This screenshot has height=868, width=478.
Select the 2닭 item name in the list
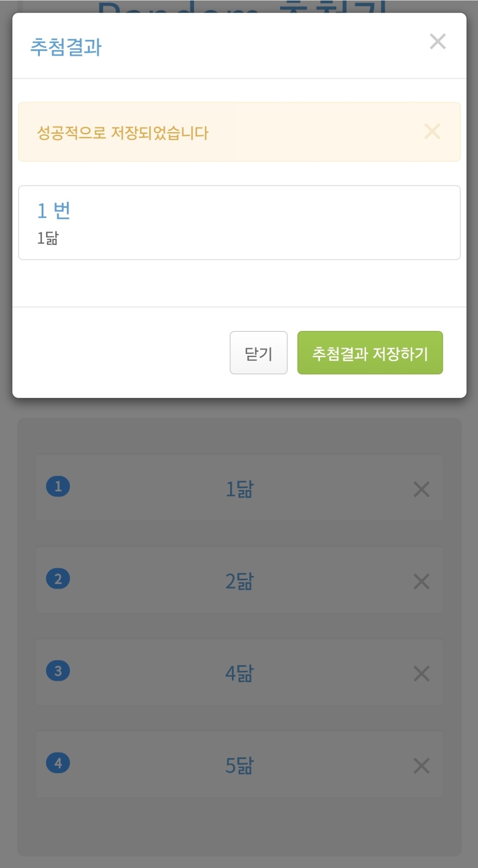pyautogui.click(x=239, y=581)
